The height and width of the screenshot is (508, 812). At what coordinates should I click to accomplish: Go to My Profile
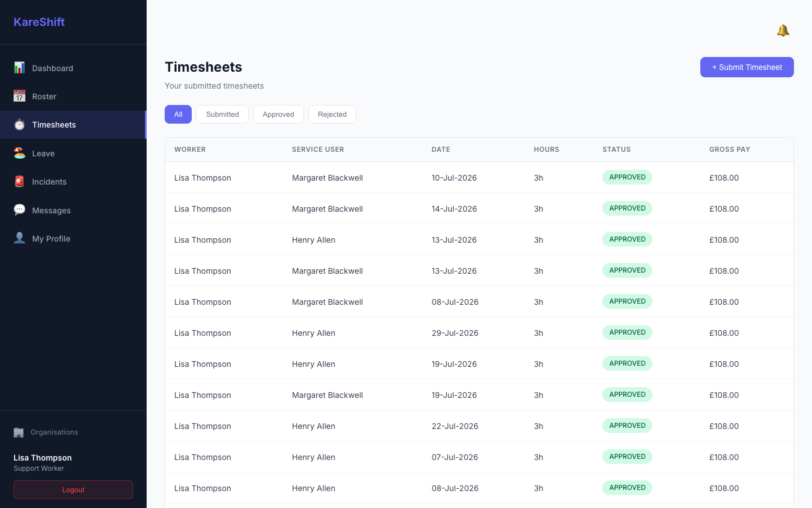click(73, 239)
